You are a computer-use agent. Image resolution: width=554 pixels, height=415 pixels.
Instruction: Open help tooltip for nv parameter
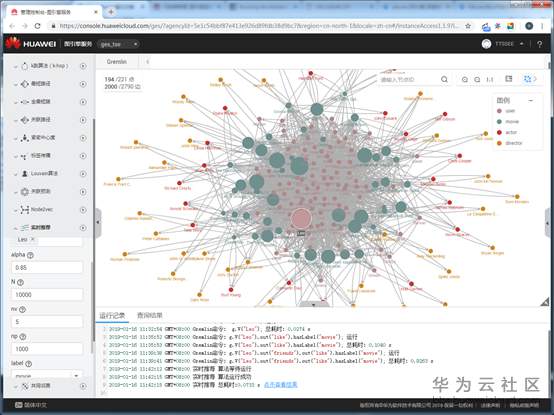(x=22, y=309)
